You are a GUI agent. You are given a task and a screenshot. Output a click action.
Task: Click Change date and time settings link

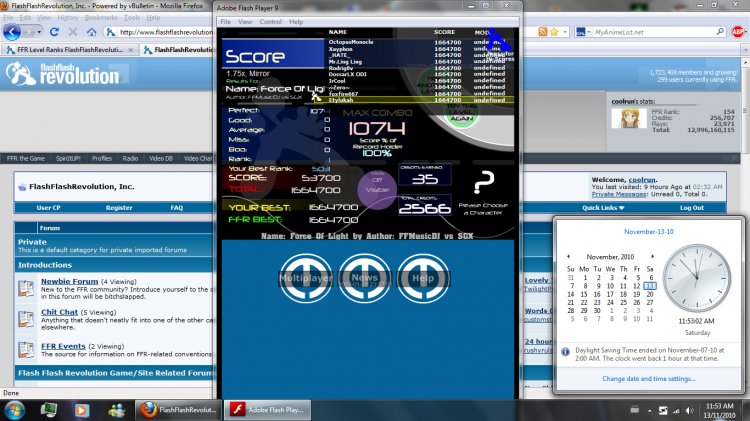tap(649, 378)
